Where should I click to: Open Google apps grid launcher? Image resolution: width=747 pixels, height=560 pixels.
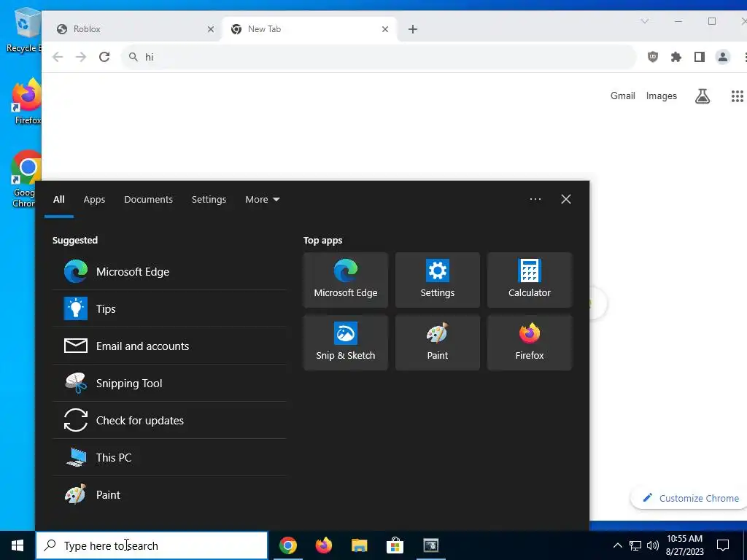[737, 96]
